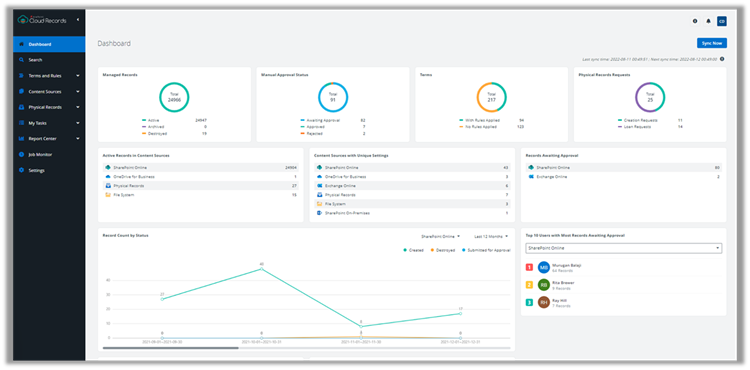
Task: Open the Physical Records row in Active Records
Action: pos(201,186)
